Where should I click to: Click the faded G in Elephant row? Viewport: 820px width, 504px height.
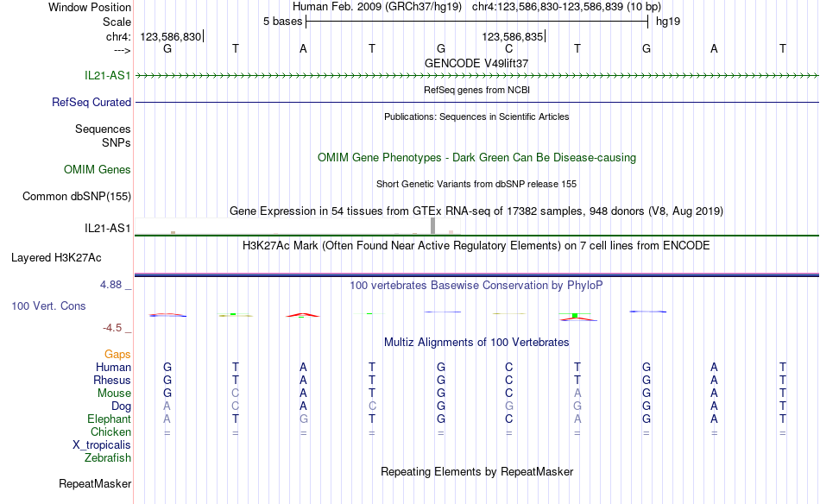point(303,419)
